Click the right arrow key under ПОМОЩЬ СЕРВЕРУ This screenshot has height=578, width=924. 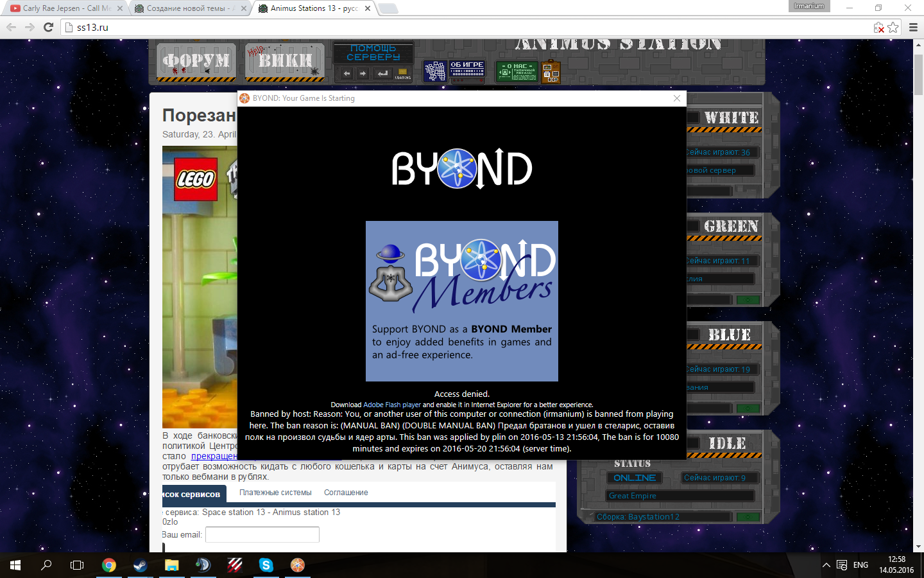tap(363, 73)
